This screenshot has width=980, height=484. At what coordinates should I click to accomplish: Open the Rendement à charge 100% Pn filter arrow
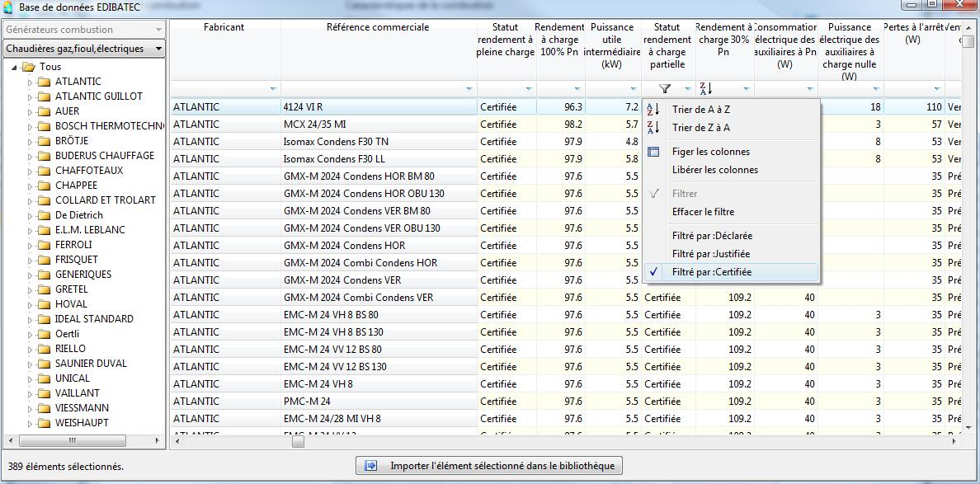click(577, 89)
